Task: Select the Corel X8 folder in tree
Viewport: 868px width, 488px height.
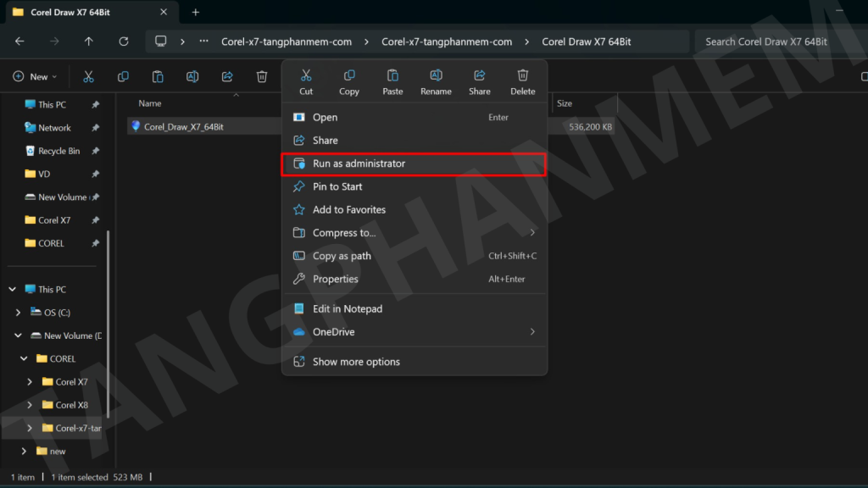Action: (71, 405)
